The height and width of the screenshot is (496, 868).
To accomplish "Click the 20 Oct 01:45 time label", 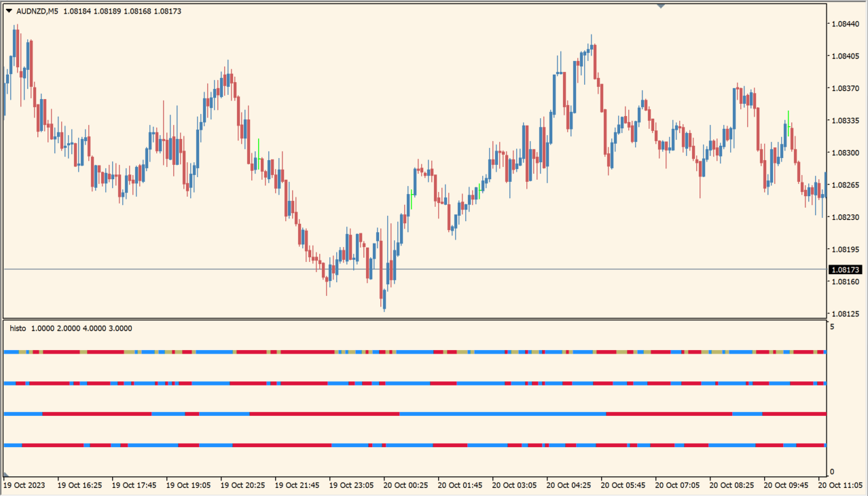I will pos(460,485).
